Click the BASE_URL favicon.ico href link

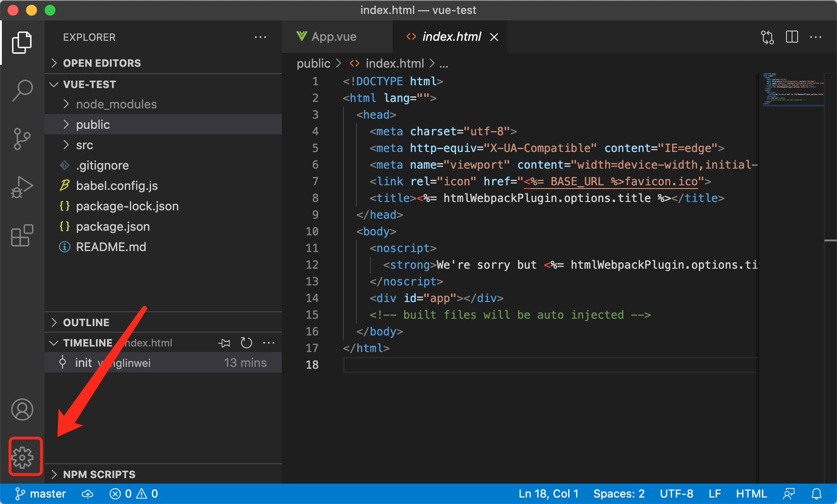(611, 182)
